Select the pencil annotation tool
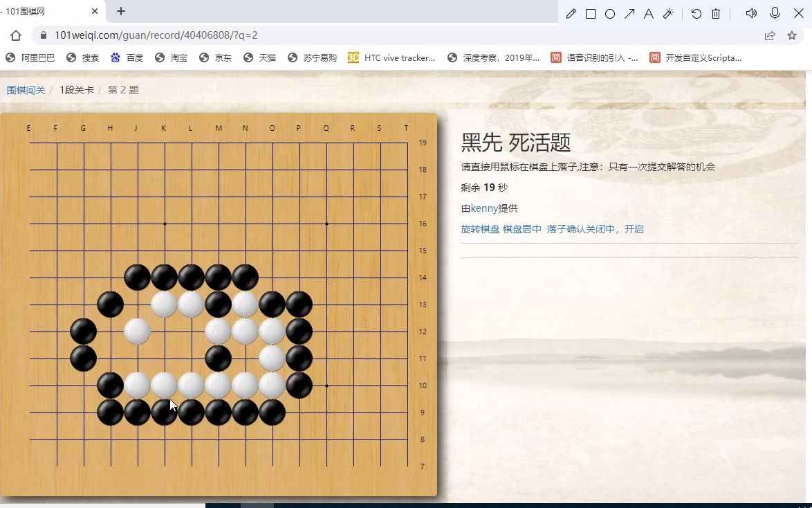Viewport: 812px width, 508px height. (571, 14)
